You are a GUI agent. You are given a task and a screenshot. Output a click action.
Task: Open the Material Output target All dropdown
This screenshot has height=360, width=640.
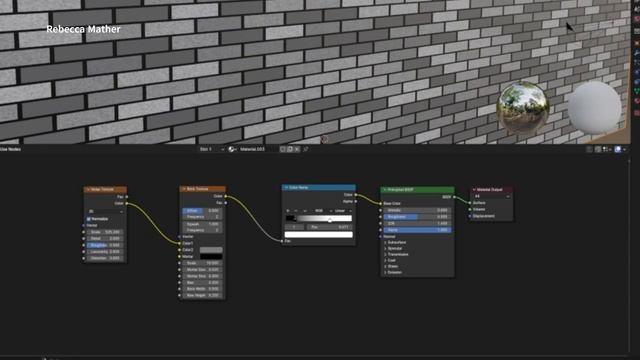[x=492, y=196]
